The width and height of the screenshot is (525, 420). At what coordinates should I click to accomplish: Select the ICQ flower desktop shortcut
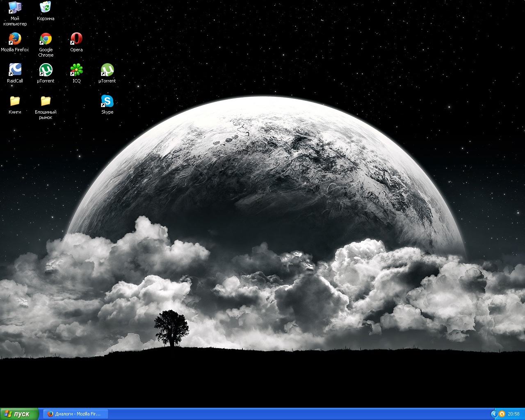point(76,73)
